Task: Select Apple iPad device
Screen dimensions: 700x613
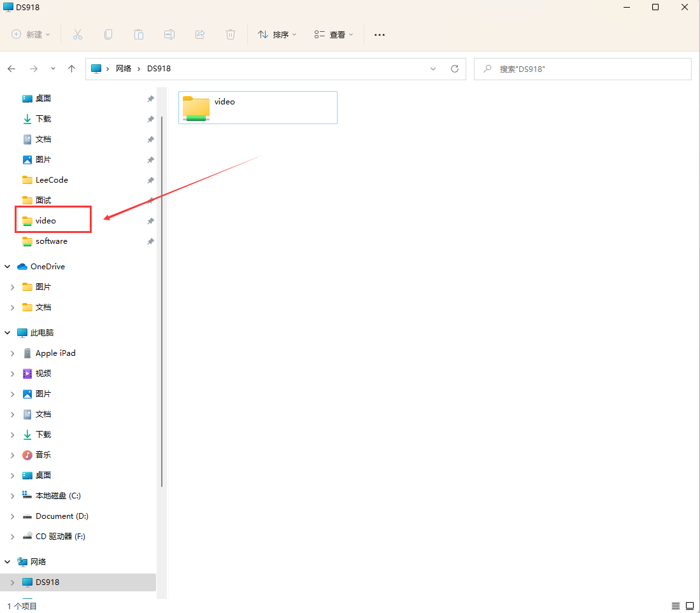Action: pyautogui.click(x=55, y=353)
